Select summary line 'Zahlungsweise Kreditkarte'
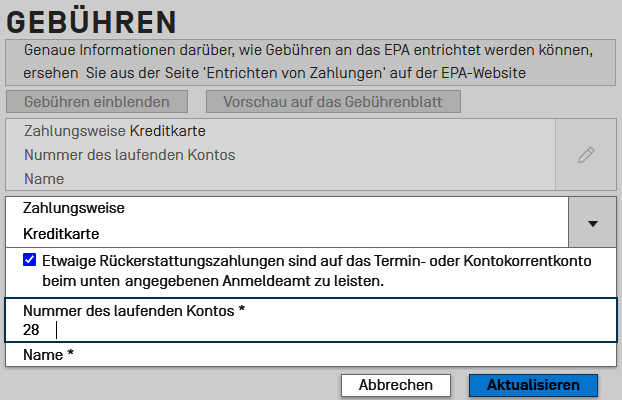 coord(121,131)
